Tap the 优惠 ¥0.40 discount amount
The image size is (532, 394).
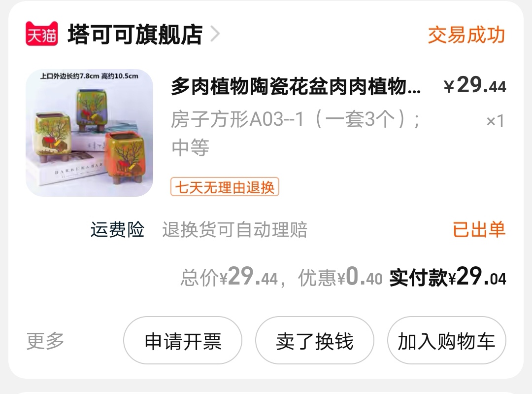(x=340, y=277)
